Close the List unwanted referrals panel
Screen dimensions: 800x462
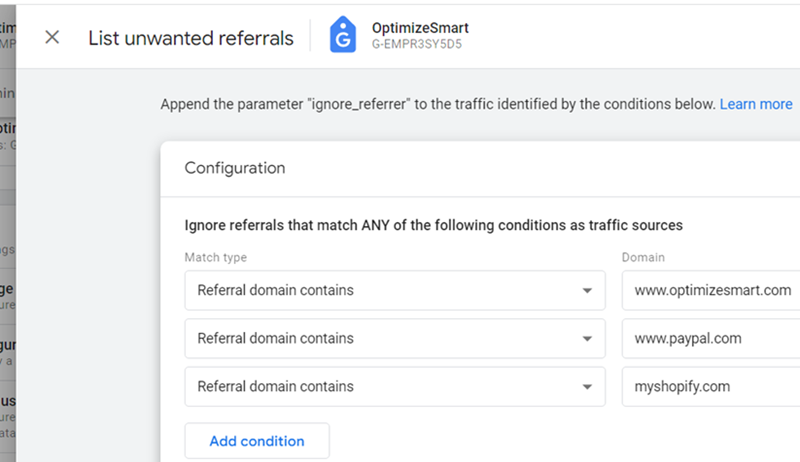tap(52, 37)
